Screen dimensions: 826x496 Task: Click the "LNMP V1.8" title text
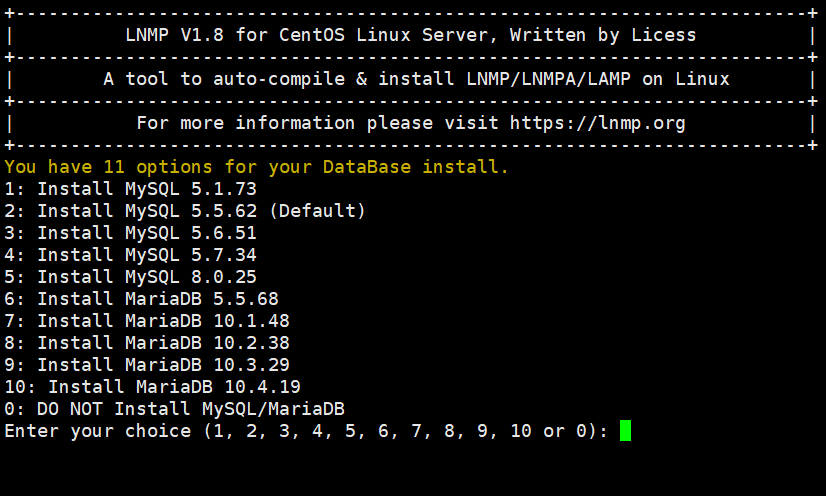[174, 35]
